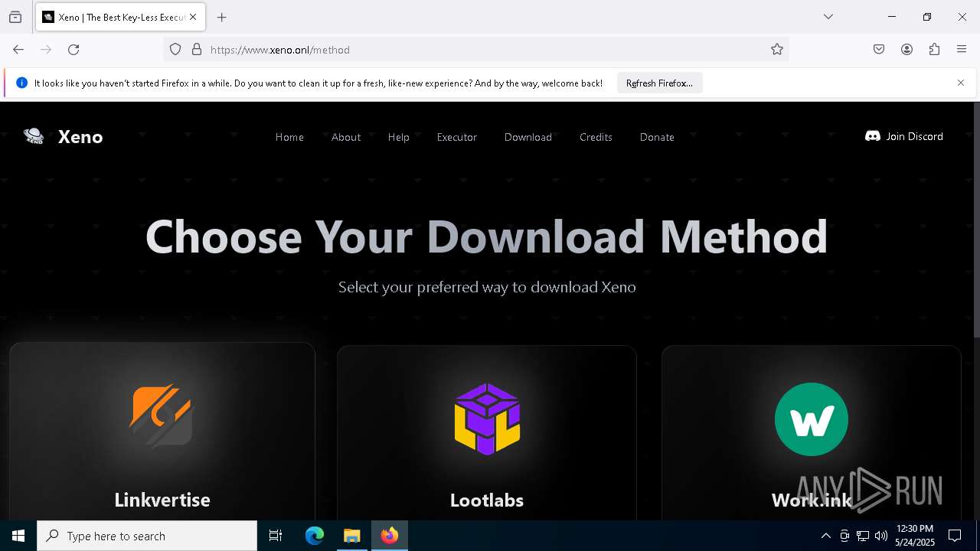980x551 pixels.
Task: Open Save to Pocket
Action: point(879,50)
